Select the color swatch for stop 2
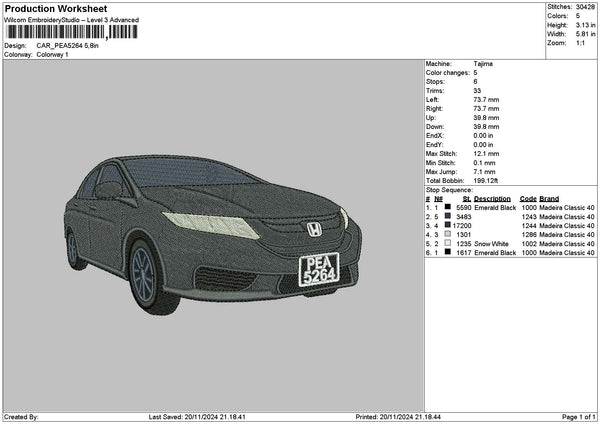 pyautogui.click(x=447, y=216)
